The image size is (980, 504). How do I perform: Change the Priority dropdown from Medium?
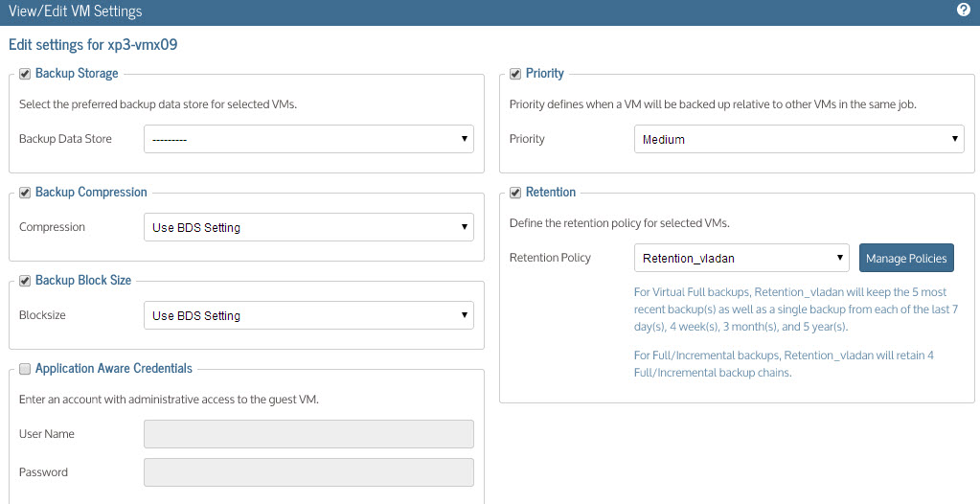799,139
